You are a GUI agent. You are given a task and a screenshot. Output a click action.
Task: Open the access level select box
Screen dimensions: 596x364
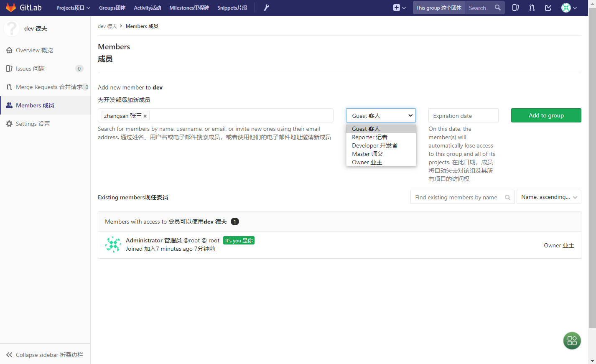[x=381, y=115]
